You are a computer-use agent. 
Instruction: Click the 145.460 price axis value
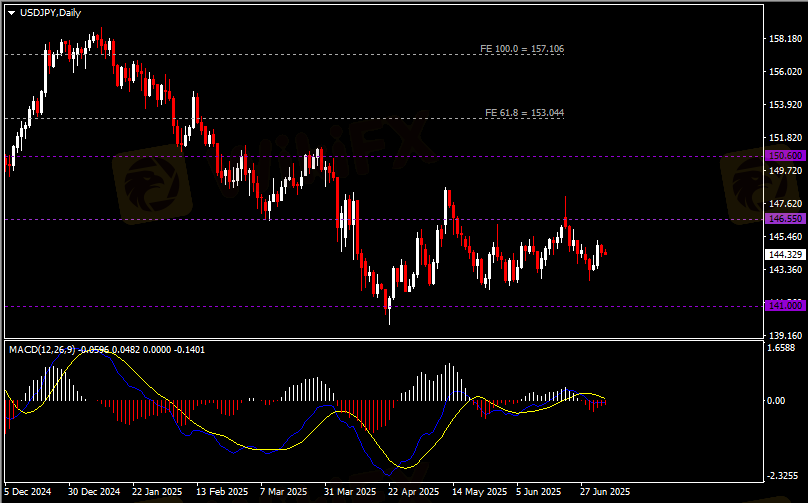785,237
